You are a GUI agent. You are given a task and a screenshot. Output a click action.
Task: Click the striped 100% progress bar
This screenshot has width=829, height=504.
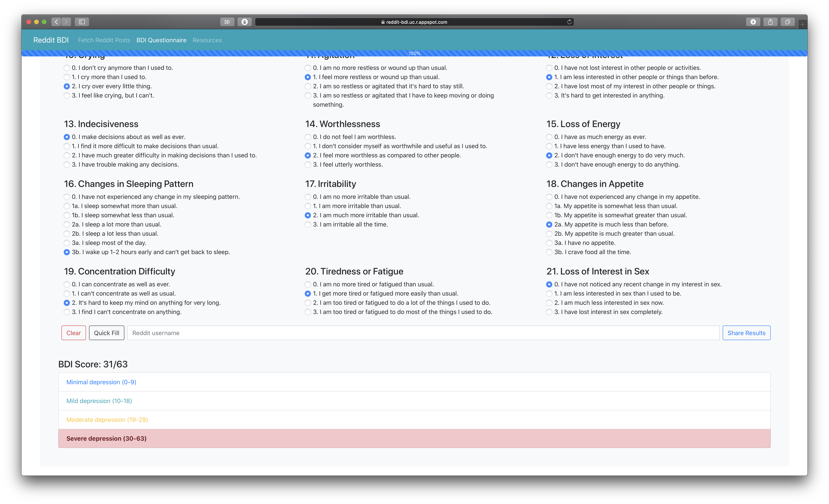(x=414, y=53)
